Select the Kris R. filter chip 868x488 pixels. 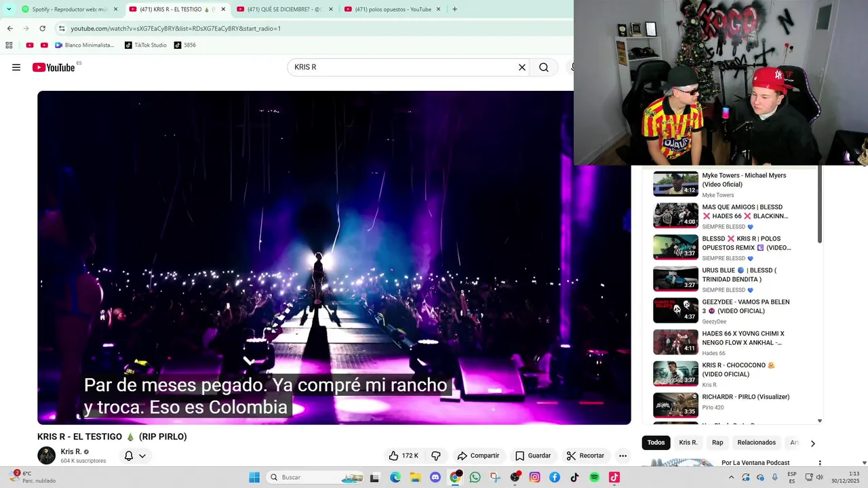tap(688, 443)
